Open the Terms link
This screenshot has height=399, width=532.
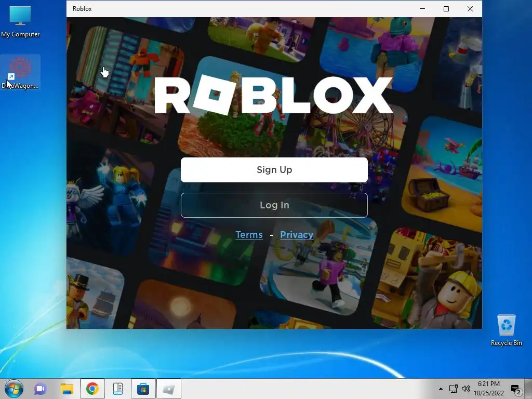[249, 234]
